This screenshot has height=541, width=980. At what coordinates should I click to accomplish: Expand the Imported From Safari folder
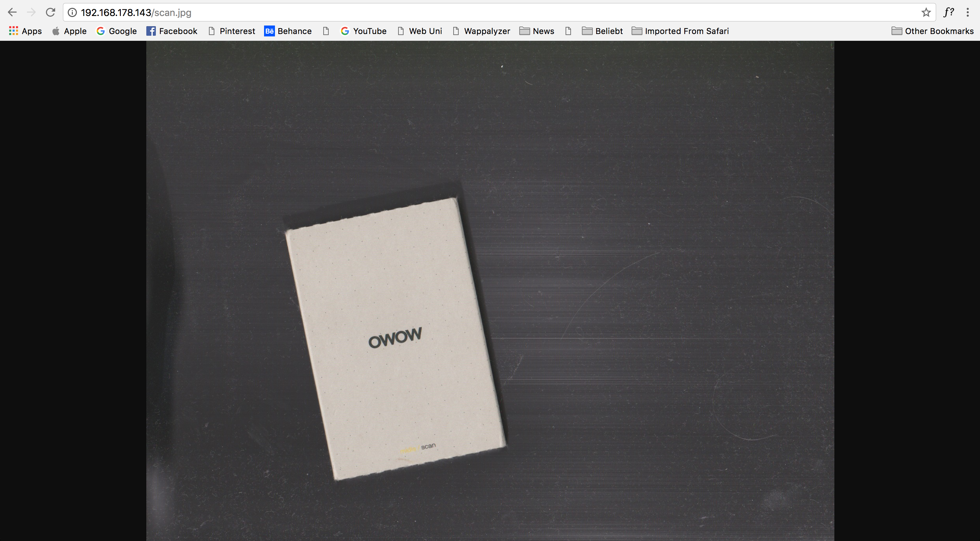click(680, 31)
